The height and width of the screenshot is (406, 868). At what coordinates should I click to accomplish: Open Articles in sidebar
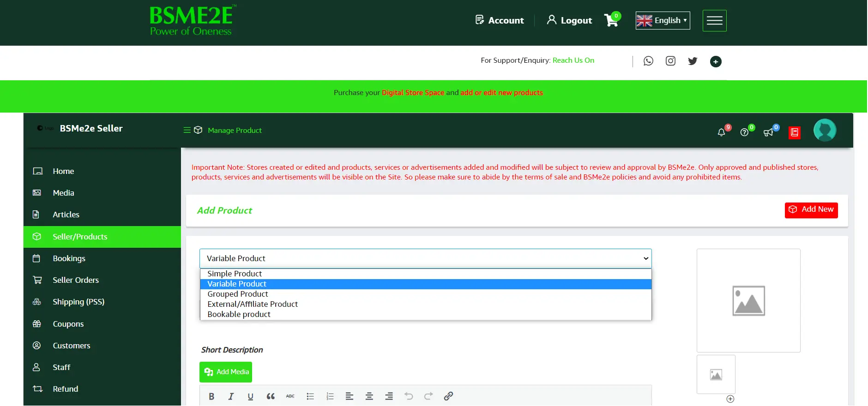[x=102, y=215]
